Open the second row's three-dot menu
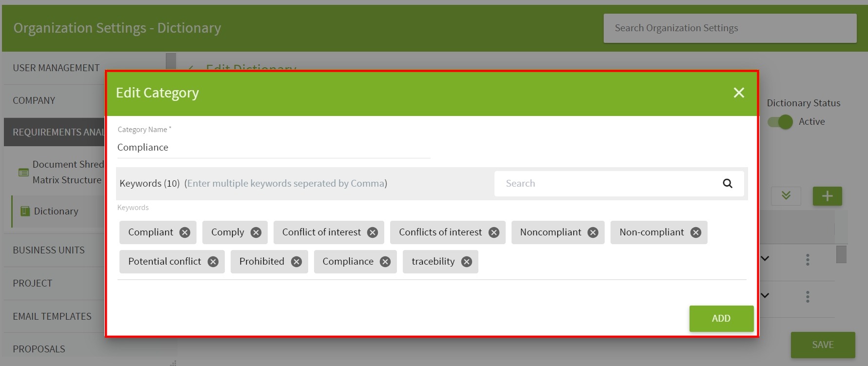This screenshot has height=366, width=868. 808,296
